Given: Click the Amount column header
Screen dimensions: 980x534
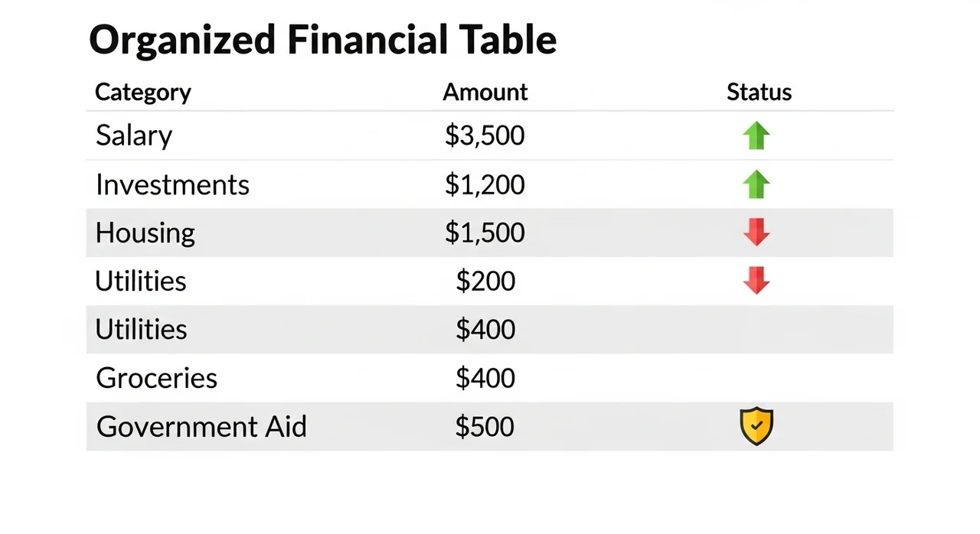Looking at the screenshot, I should [x=485, y=93].
